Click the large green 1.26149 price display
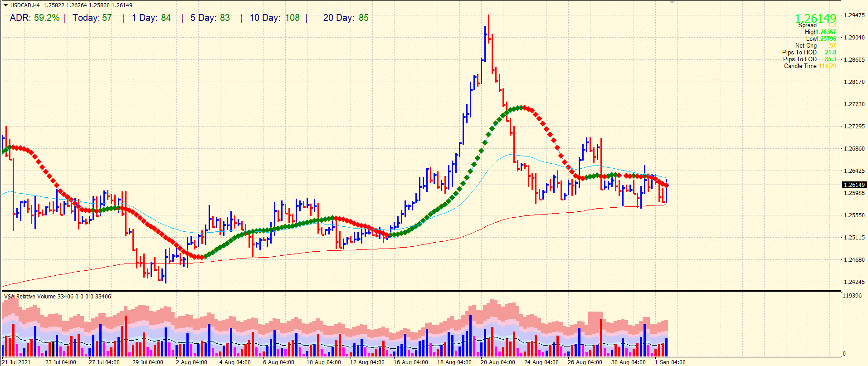868x366 pixels. click(815, 19)
